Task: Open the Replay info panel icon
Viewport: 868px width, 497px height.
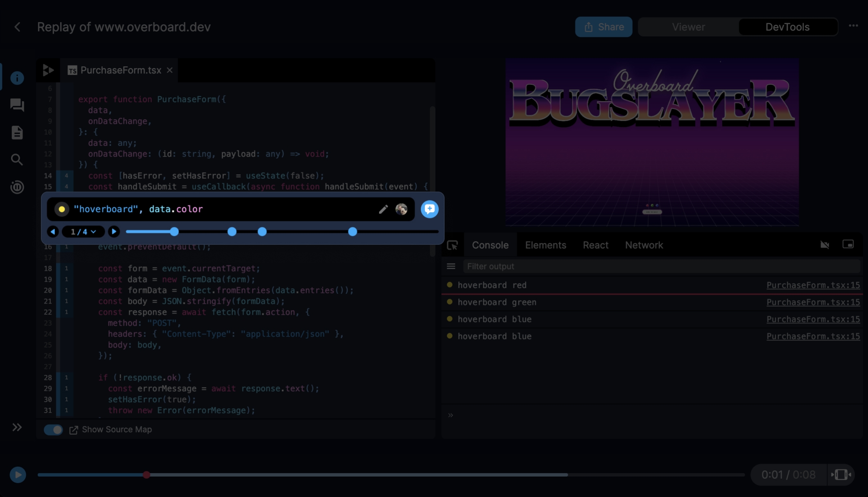Action: tap(17, 78)
